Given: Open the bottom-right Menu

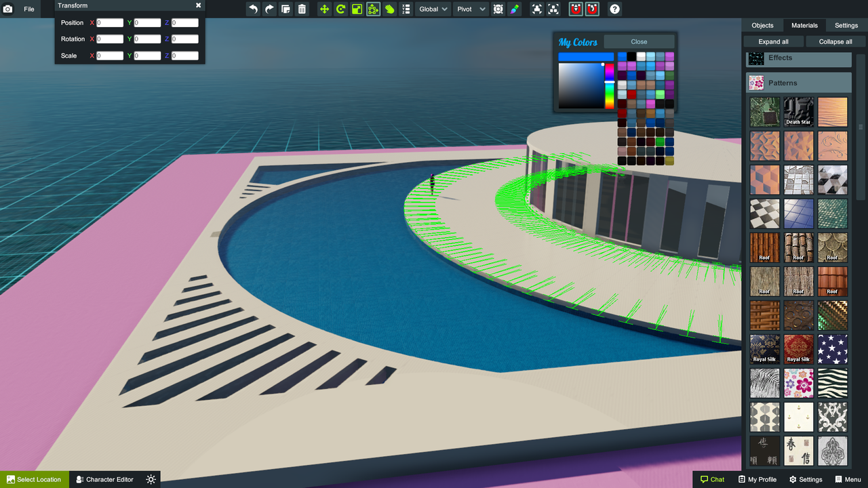Looking at the screenshot, I should [x=848, y=479].
